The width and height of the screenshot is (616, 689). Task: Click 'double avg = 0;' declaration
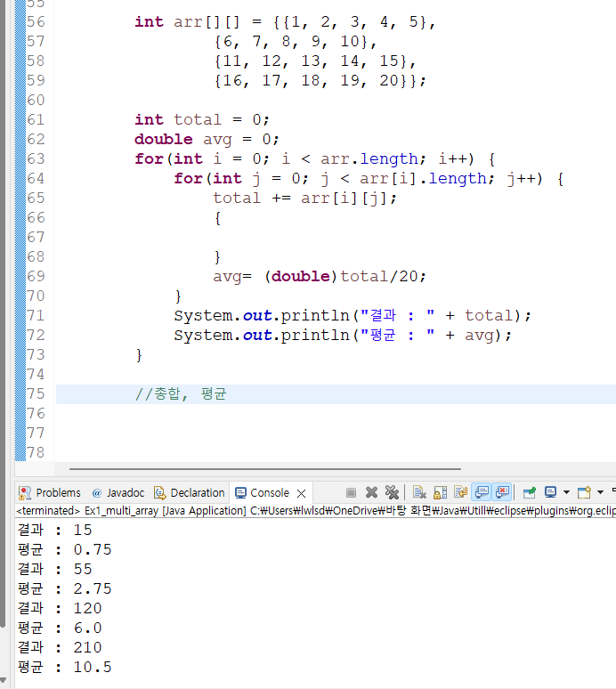point(207,139)
